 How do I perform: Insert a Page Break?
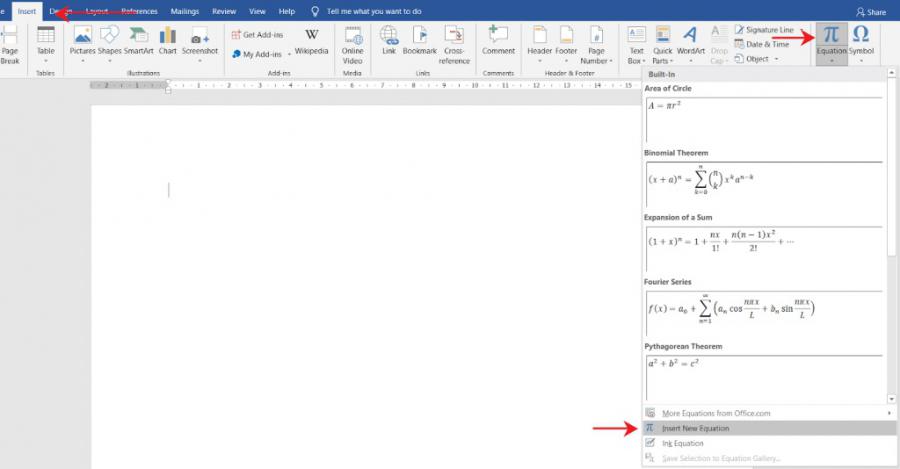pyautogui.click(x=10, y=45)
